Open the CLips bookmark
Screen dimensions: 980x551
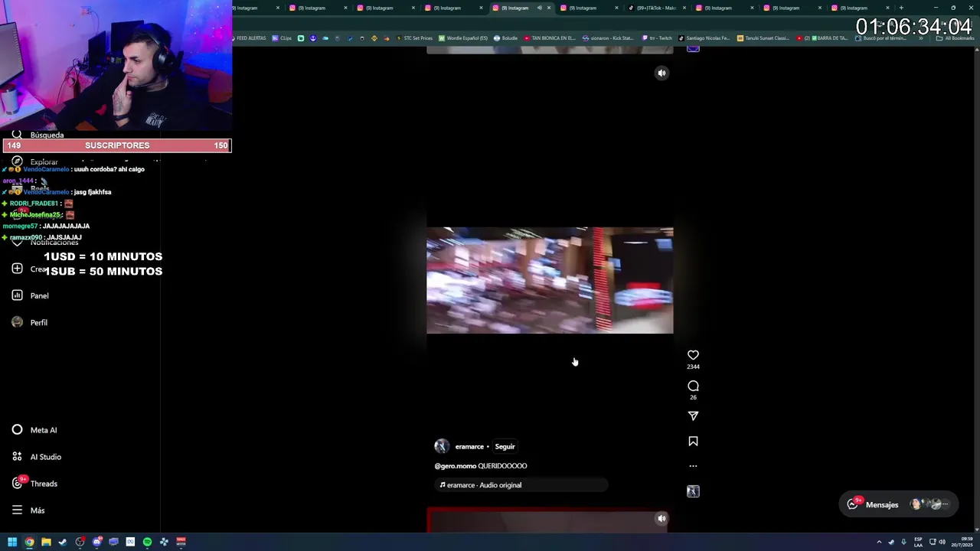point(282,38)
